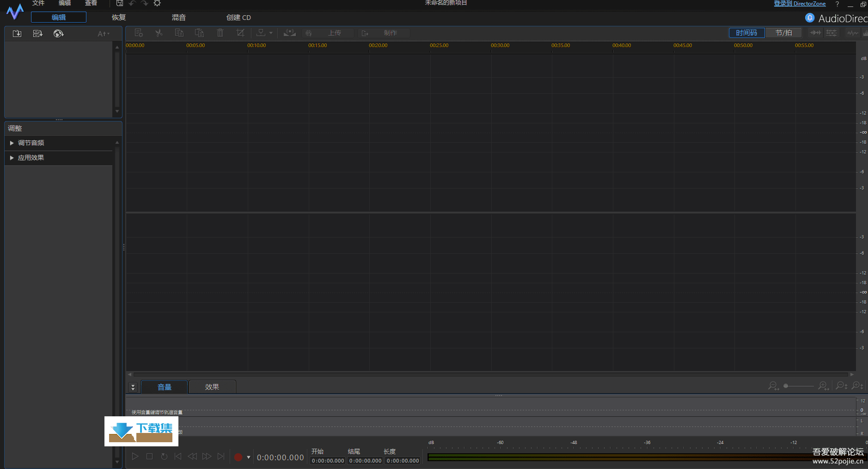The width and height of the screenshot is (868, 469).
Task: Click the download sounds icon
Action: click(x=58, y=33)
